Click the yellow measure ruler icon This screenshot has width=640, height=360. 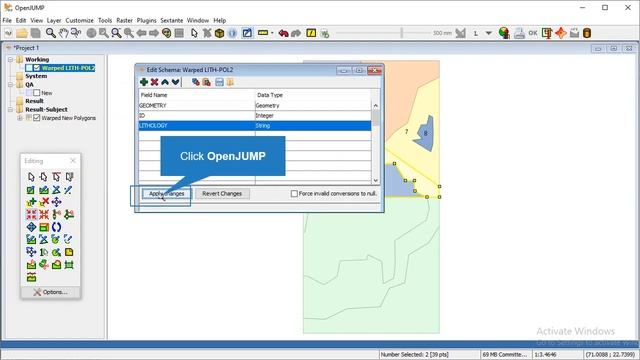(x=263, y=33)
